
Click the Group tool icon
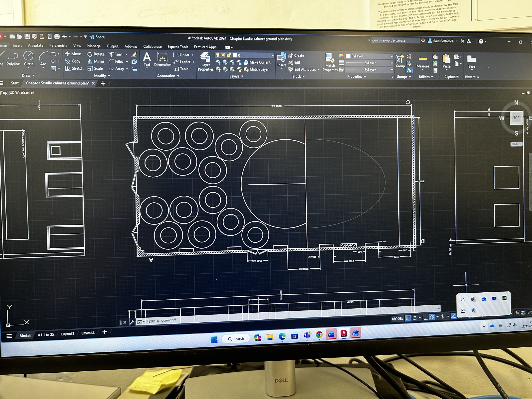pos(400,61)
